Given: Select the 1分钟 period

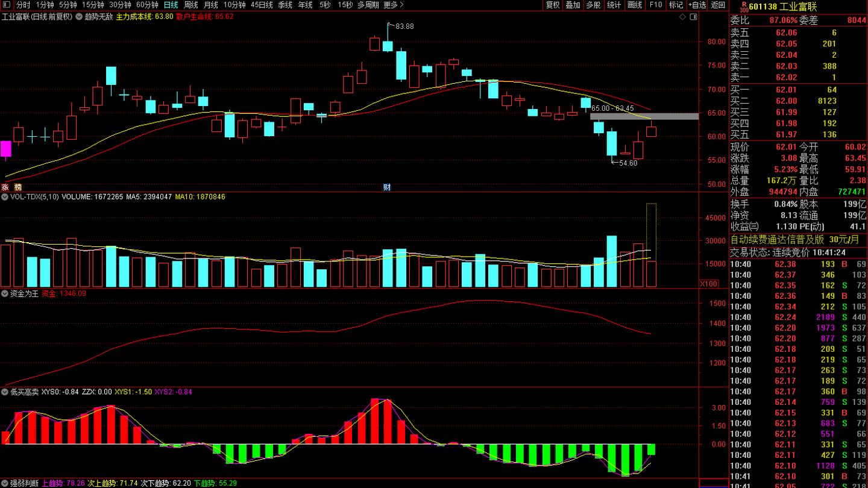Looking at the screenshot, I should point(45,5).
